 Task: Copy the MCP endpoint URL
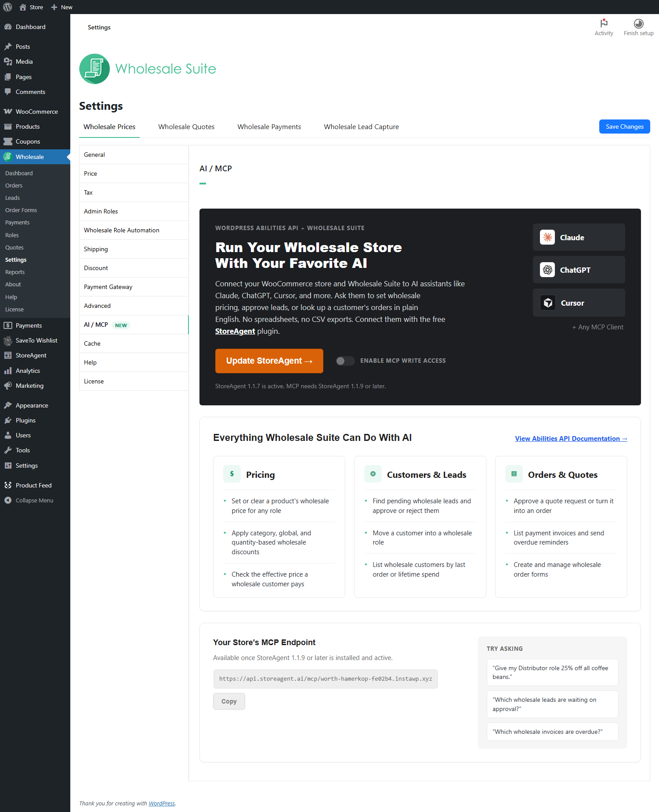[x=229, y=701]
